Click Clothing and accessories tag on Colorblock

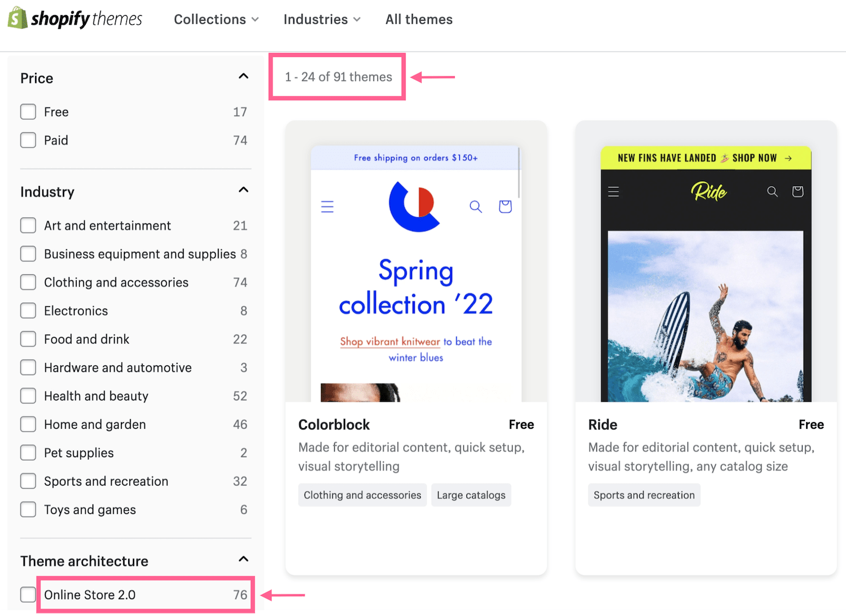point(363,495)
